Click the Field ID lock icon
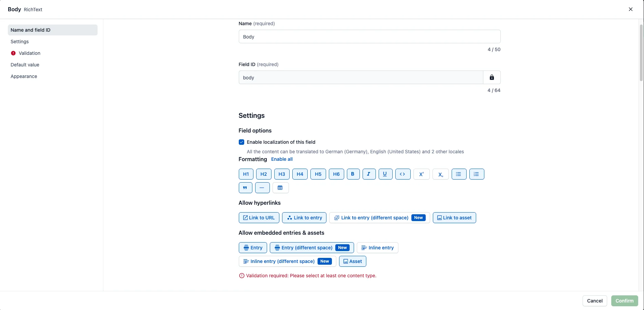 coord(492,77)
